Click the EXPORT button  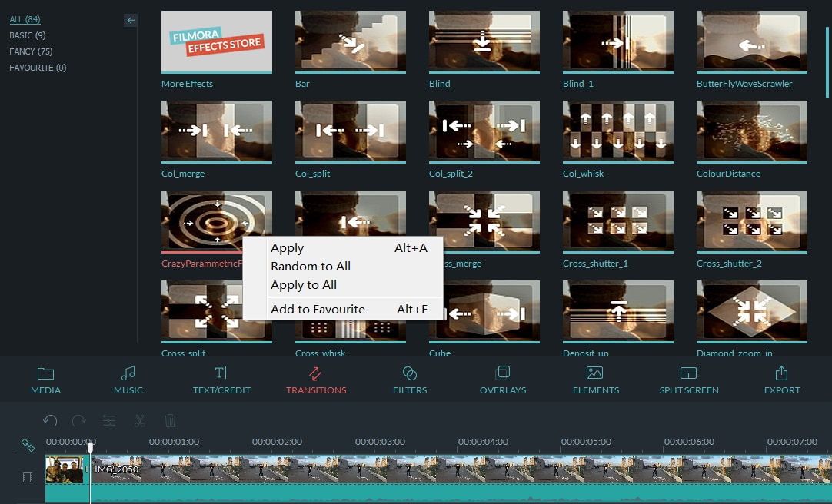(781, 380)
